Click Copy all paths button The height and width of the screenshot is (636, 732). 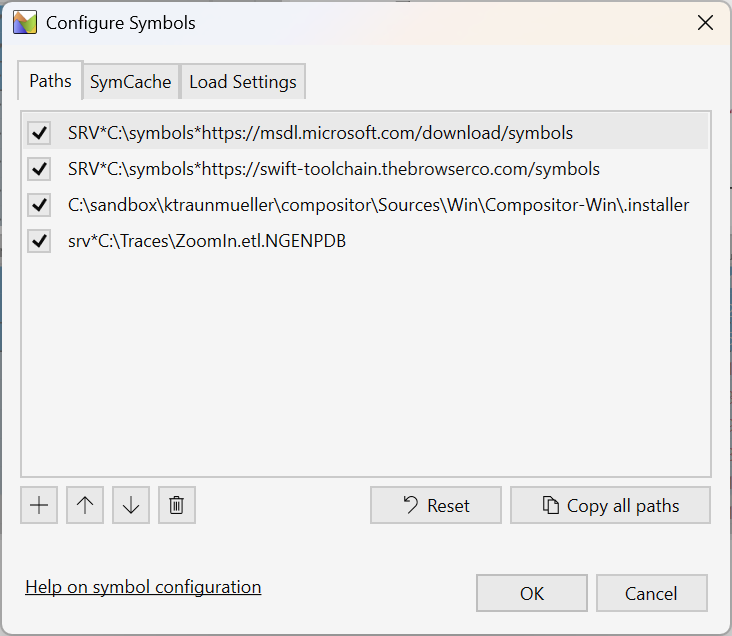pos(610,505)
